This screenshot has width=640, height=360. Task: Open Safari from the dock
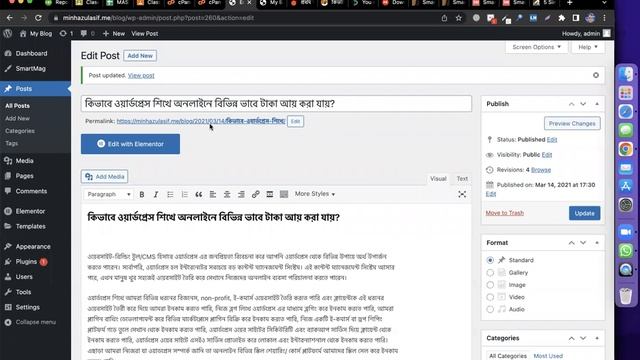626,111
